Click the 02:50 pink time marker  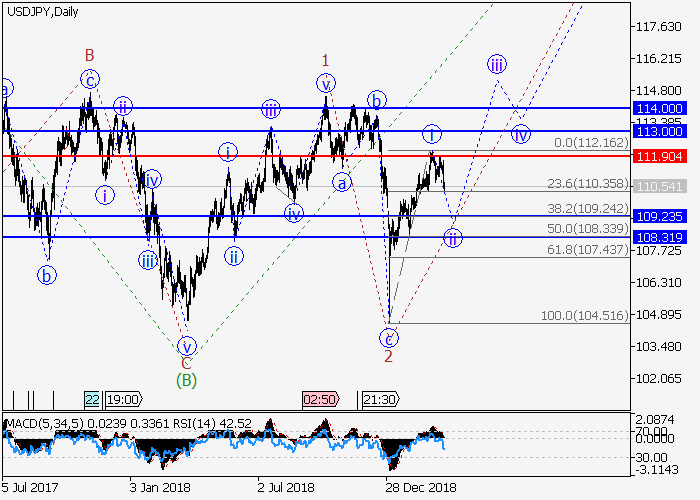click(319, 399)
